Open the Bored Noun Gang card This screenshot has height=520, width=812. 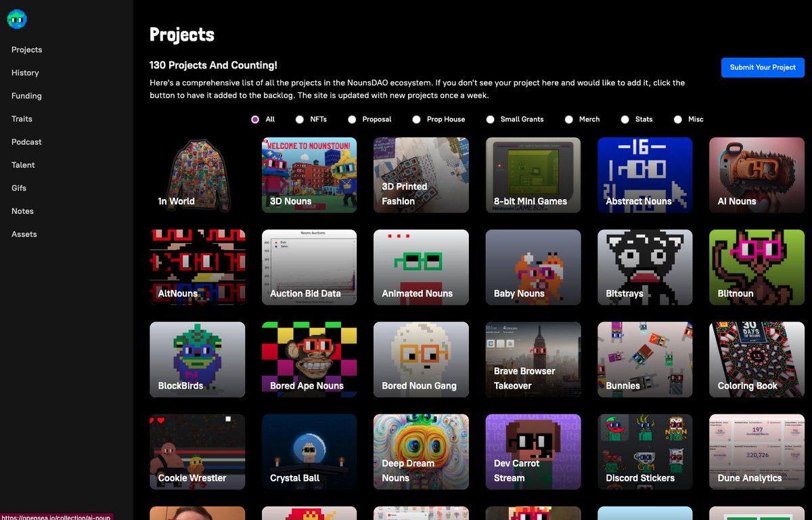tap(421, 360)
